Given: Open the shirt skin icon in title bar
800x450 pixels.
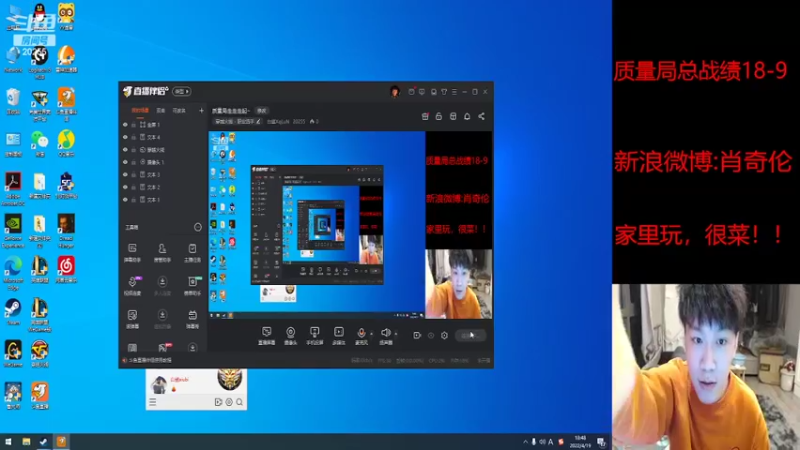Looking at the screenshot, I should point(444,92).
